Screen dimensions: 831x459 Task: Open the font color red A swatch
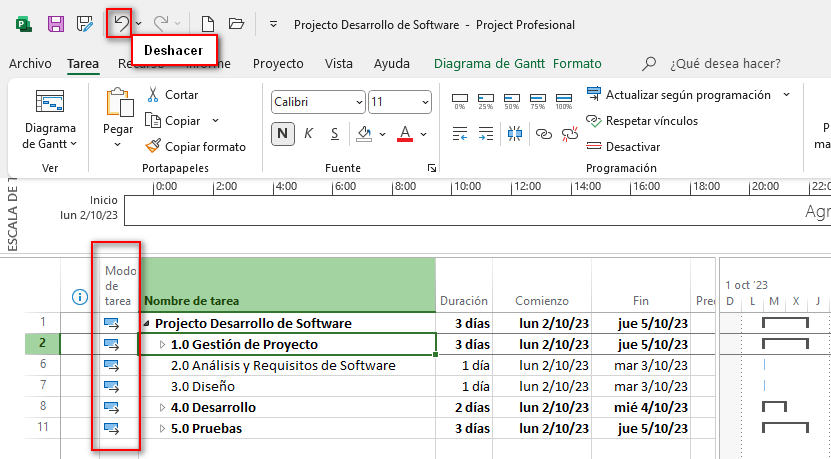tap(405, 133)
